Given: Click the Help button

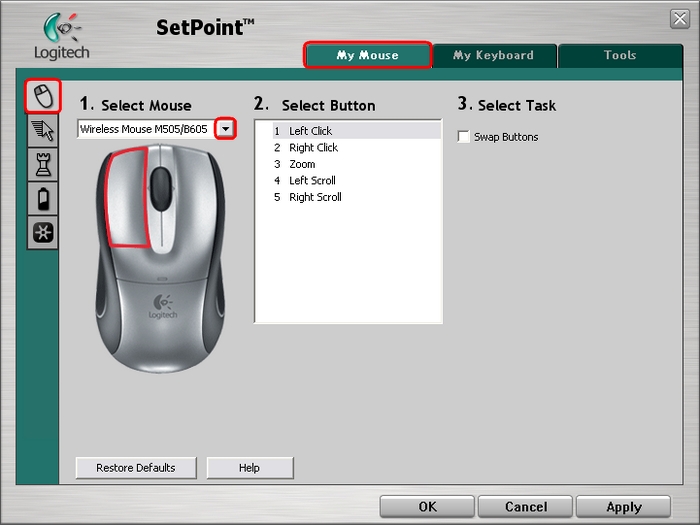Looking at the screenshot, I should (x=250, y=468).
